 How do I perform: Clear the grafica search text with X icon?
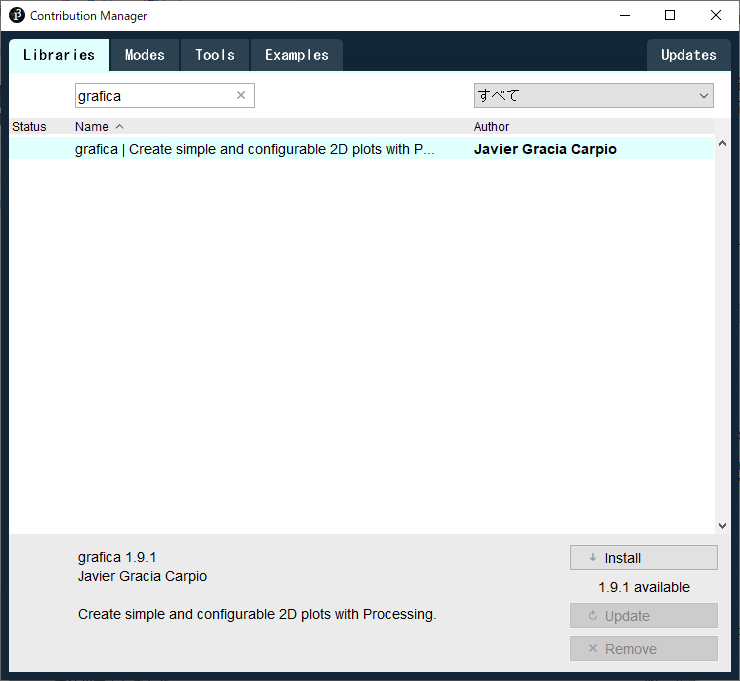tap(240, 96)
